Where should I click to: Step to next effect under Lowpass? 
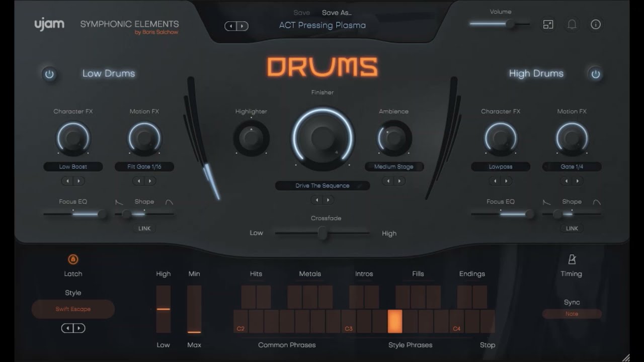point(506,181)
